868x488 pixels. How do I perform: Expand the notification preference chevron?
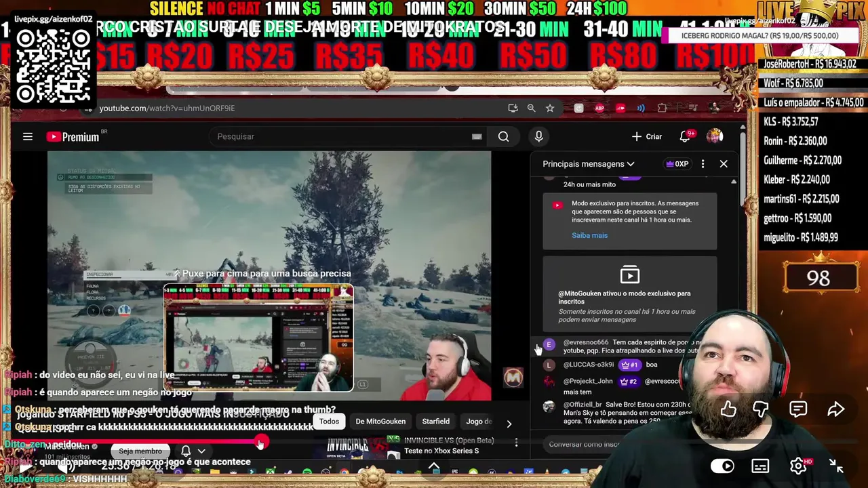tap(201, 451)
